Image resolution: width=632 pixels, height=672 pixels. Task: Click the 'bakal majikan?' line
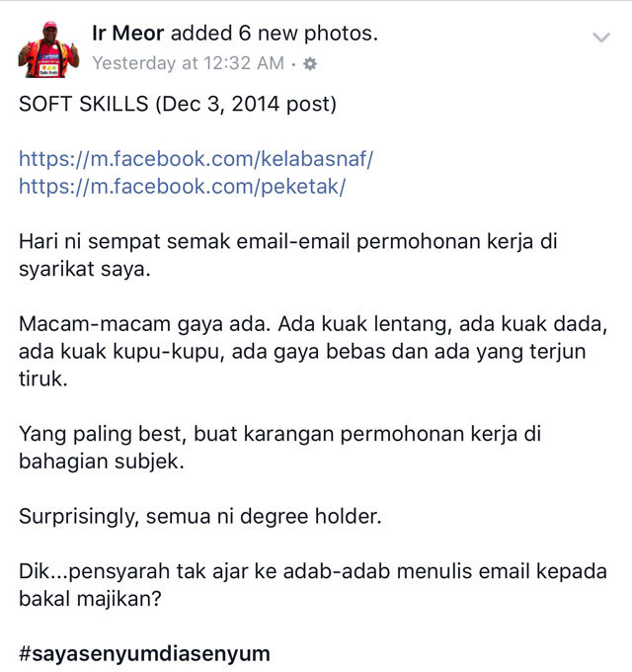[x=90, y=599]
